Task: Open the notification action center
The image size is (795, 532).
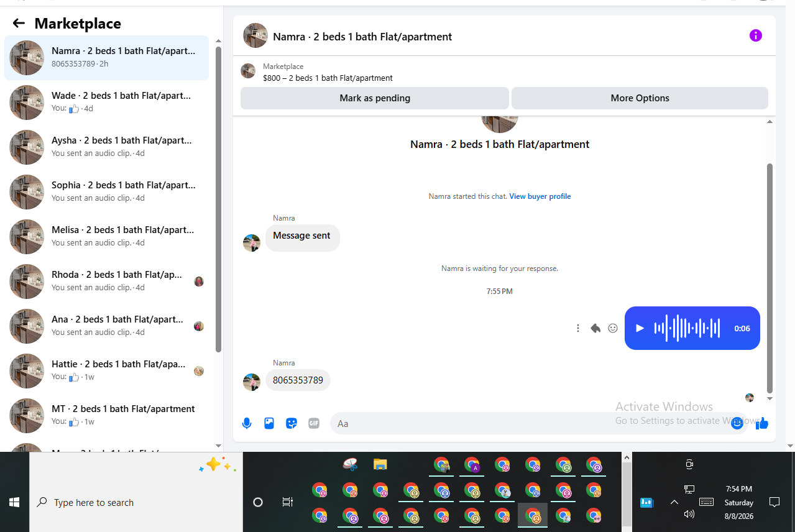Action: [x=774, y=502]
